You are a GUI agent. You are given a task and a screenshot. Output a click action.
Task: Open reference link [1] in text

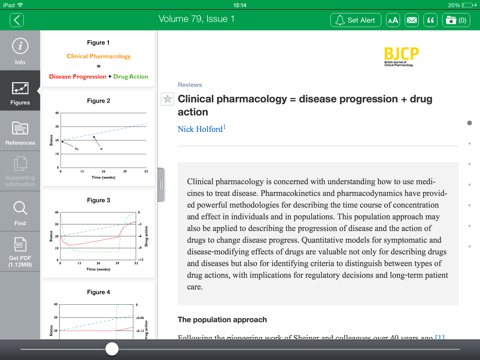coord(440,337)
